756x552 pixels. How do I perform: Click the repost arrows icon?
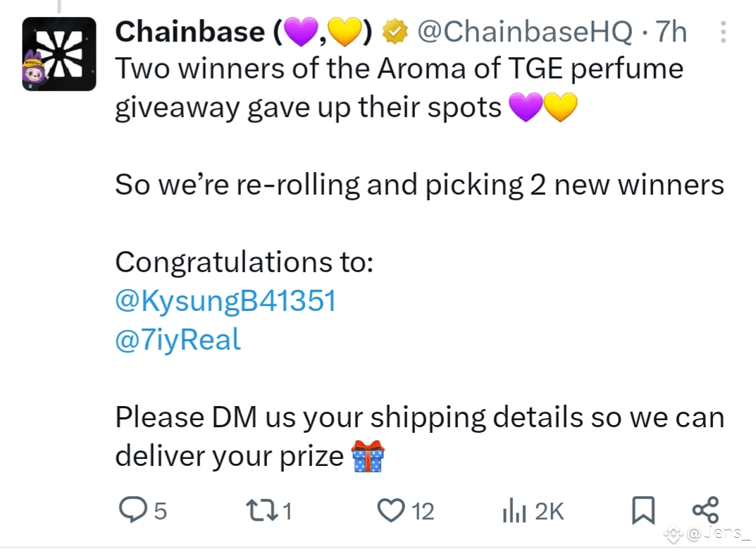pyautogui.click(x=262, y=510)
